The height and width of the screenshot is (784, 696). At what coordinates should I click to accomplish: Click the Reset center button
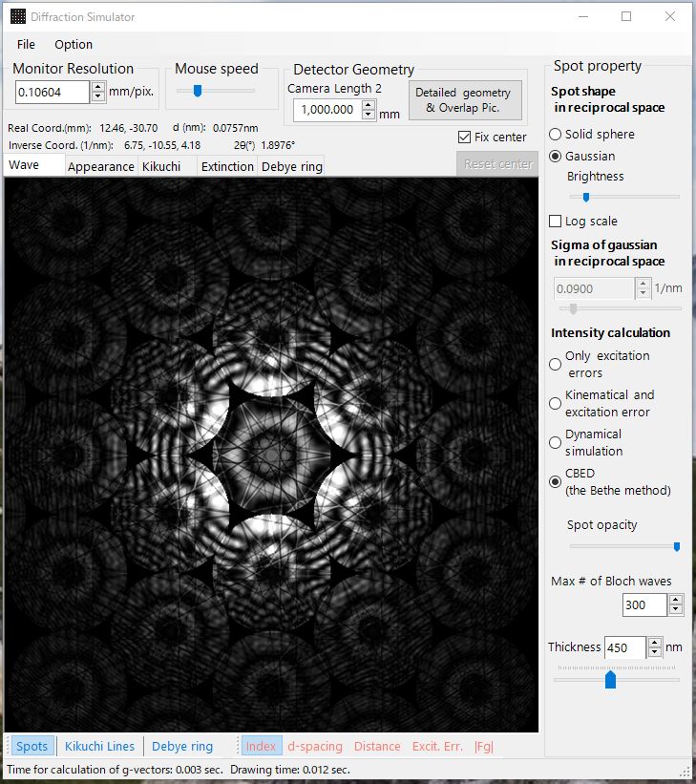[x=497, y=164]
